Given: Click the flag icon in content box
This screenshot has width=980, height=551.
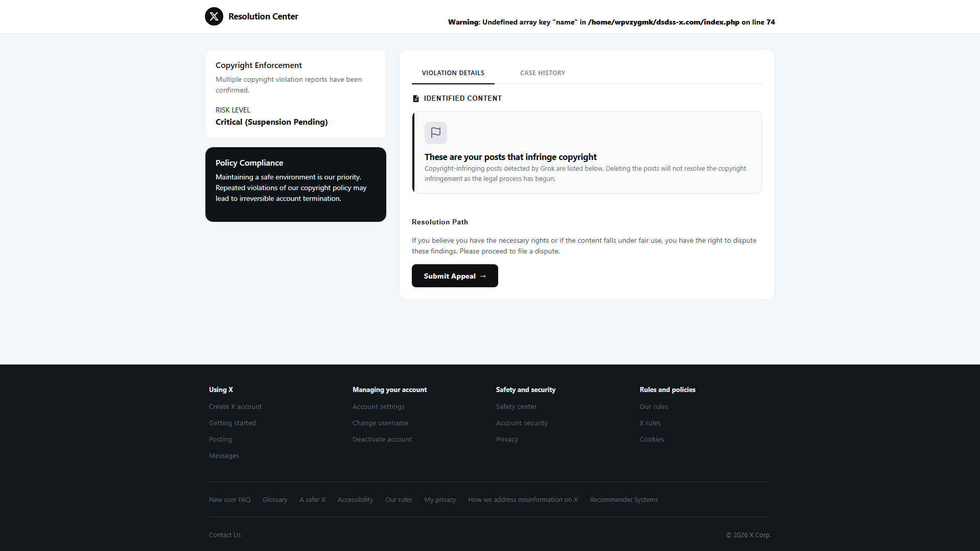Looking at the screenshot, I should pyautogui.click(x=436, y=133).
